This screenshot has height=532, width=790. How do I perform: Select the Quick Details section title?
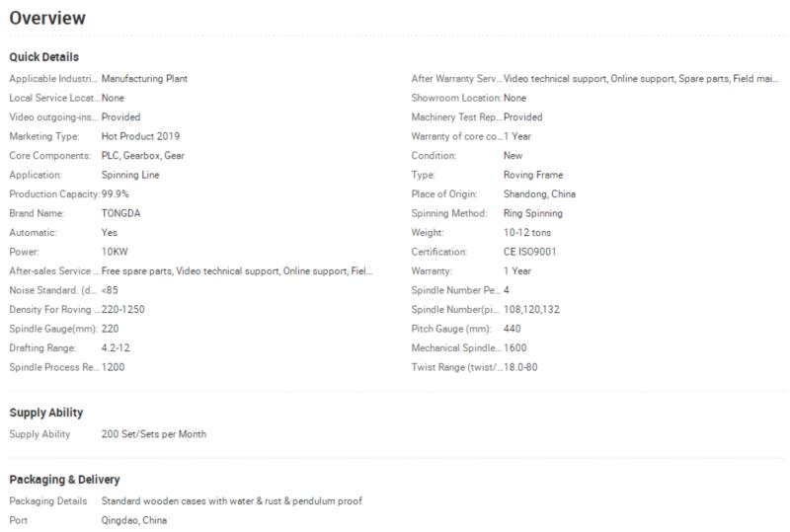(43, 57)
